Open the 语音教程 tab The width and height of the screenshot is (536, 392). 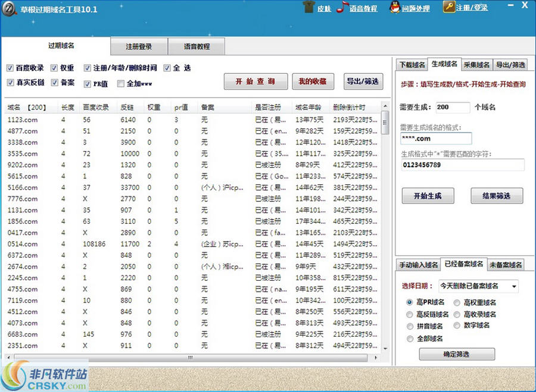tap(197, 46)
